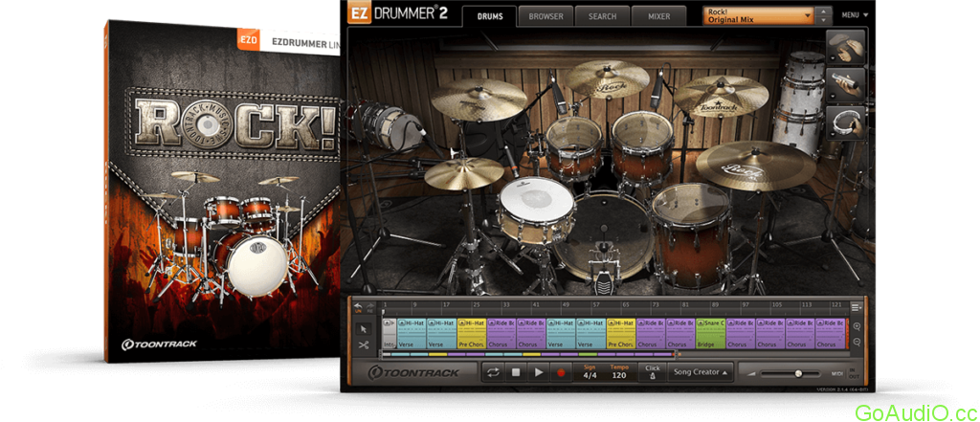
Task: Select the first blue Verse Hi-Hat block
Action: 412,333
